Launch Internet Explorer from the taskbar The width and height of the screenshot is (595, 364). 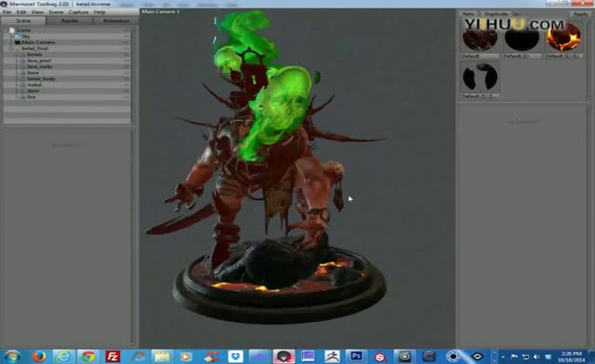click(x=63, y=357)
